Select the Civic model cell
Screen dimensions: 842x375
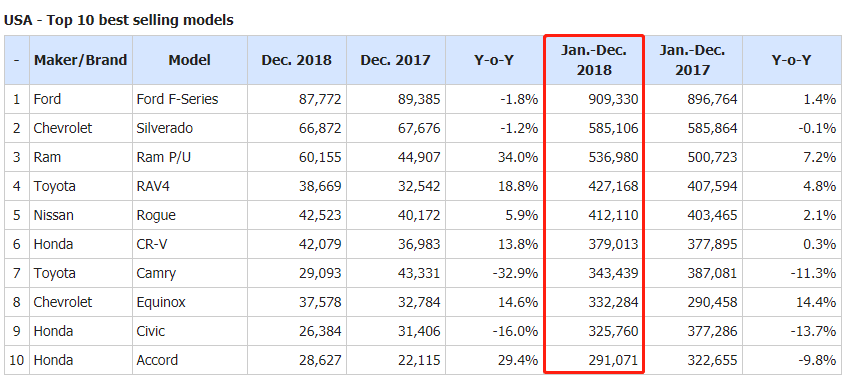pyautogui.click(x=190, y=331)
